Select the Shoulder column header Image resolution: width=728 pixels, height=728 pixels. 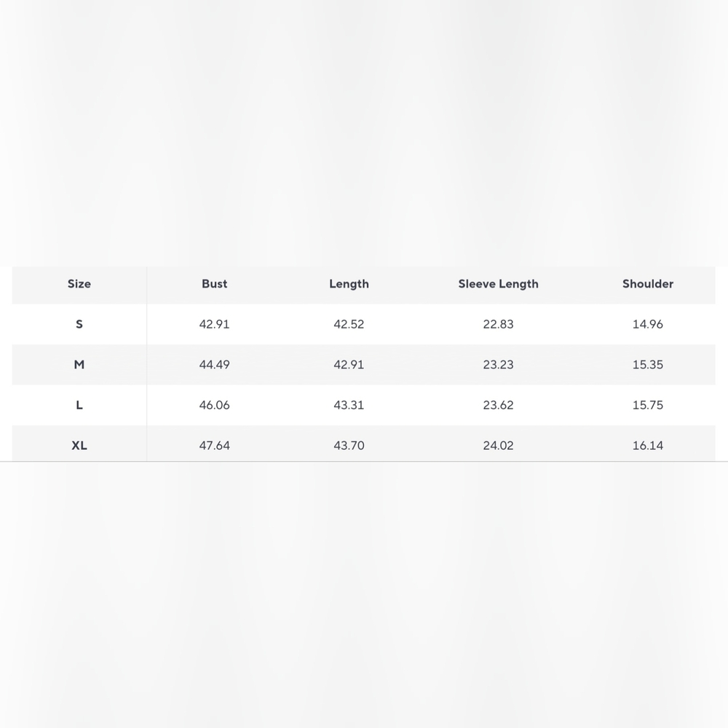tap(648, 284)
